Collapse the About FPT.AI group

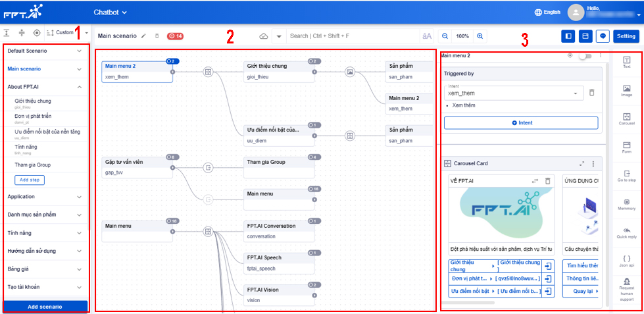point(80,87)
